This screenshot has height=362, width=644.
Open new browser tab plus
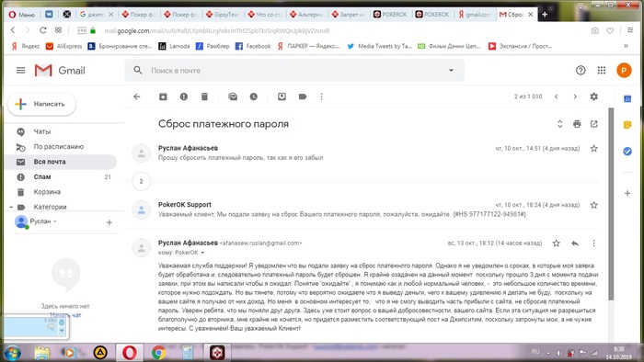pyautogui.click(x=545, y=15)
